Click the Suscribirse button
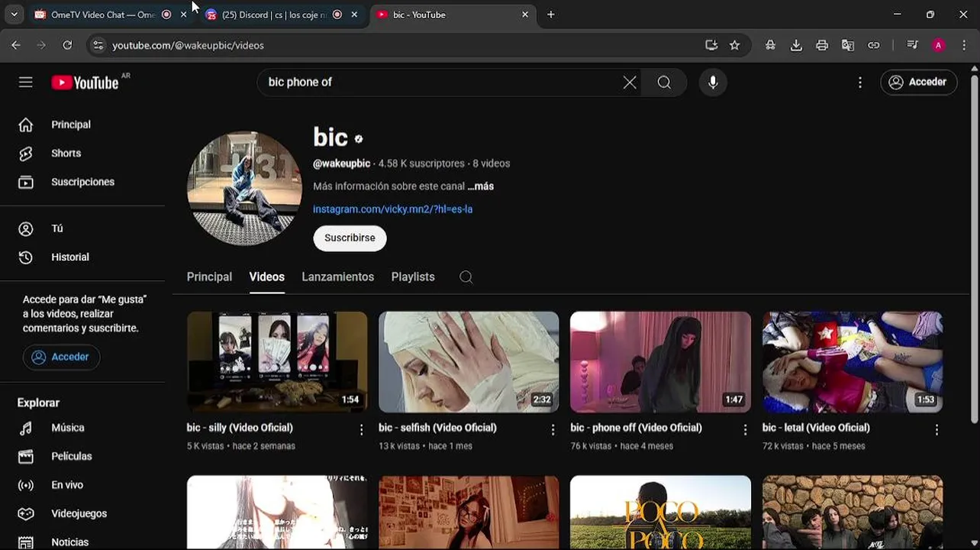 tap(350, 238)
